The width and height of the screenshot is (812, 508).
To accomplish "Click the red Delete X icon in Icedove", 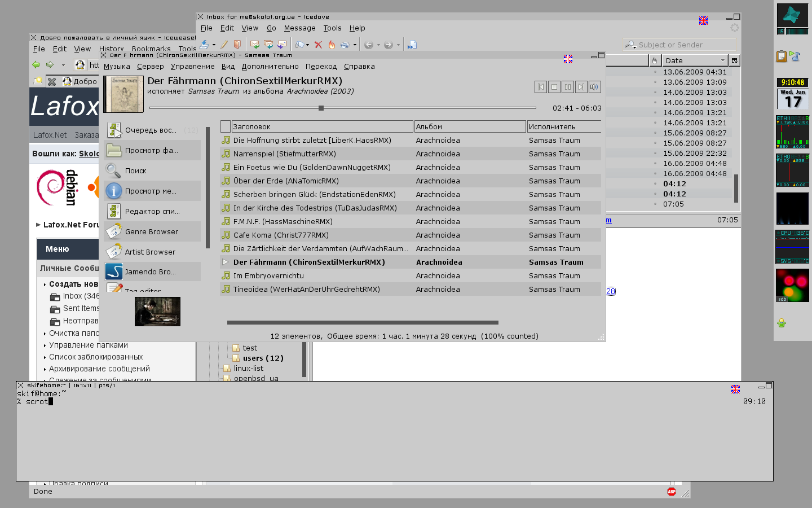I will 318,45.
